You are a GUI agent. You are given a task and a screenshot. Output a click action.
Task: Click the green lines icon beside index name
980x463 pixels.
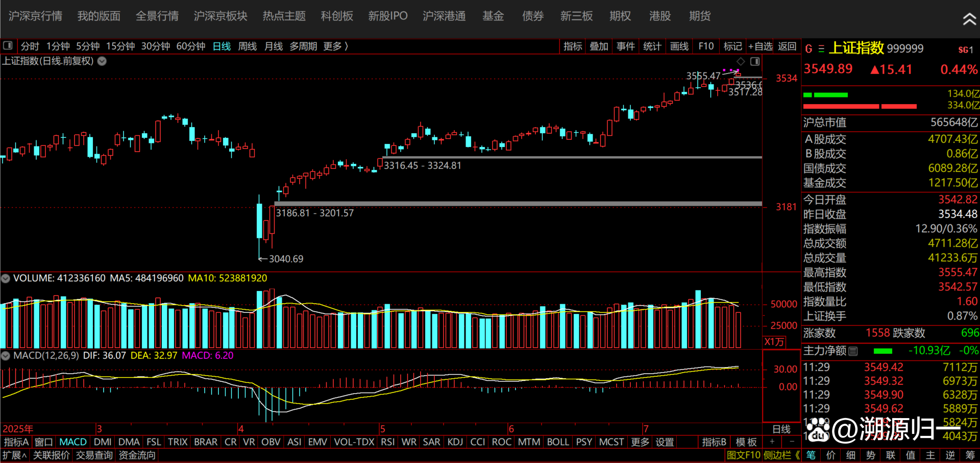pos(821,49)
